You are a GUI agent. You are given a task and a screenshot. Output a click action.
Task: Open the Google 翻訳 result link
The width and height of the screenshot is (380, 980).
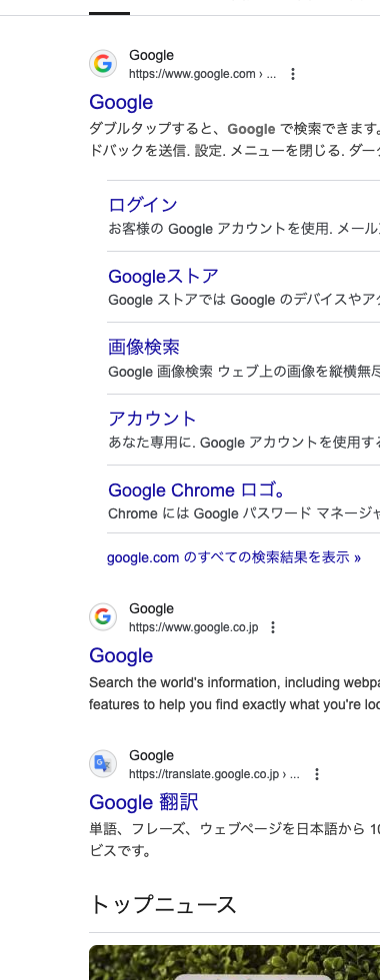[x=143, y=802]
